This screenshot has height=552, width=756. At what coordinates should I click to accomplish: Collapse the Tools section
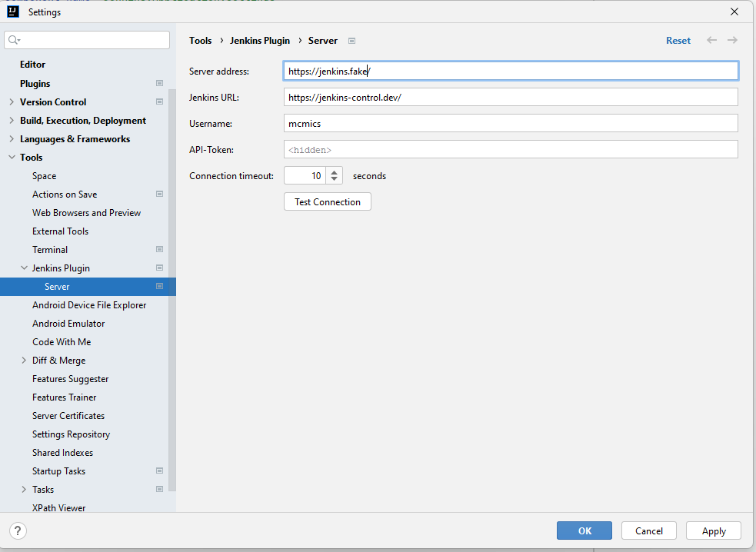pyautogui.click(x=12, y=157)
